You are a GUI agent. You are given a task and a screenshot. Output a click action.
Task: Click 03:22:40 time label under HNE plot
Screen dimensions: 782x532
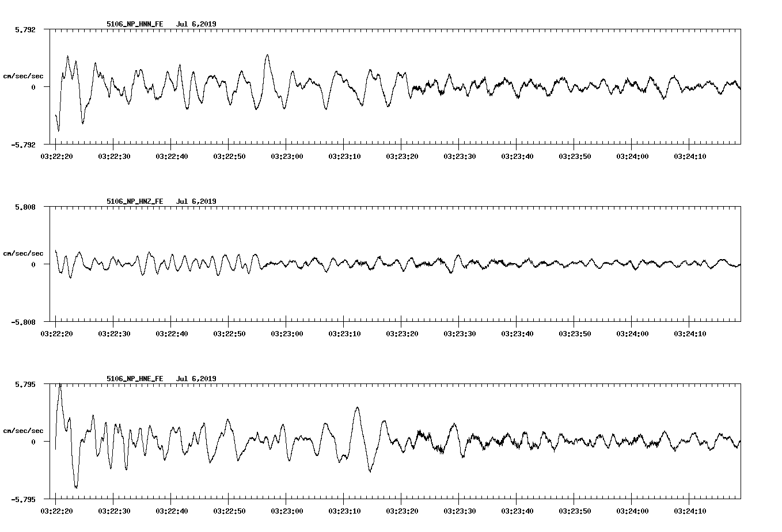click(171, 511)
